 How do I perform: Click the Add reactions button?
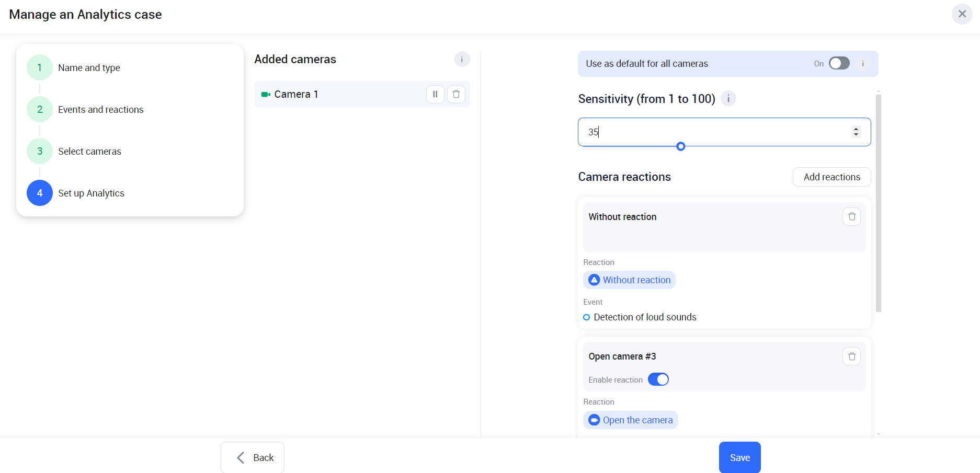(x=831, y=177)
